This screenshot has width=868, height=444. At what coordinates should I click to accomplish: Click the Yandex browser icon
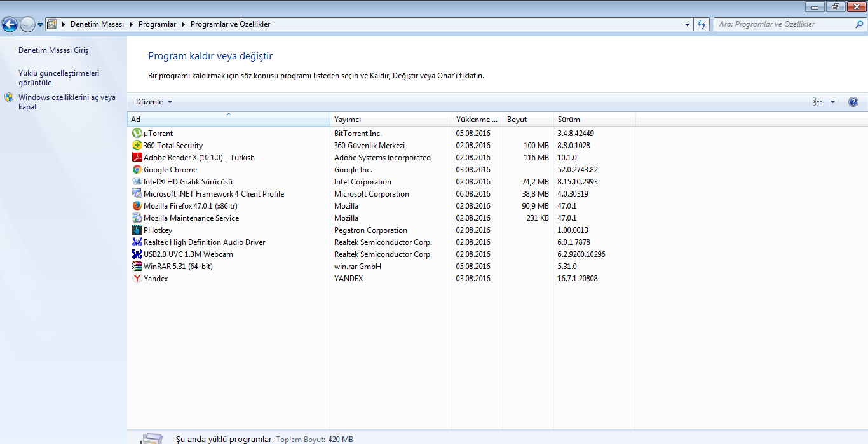point(137,279)
